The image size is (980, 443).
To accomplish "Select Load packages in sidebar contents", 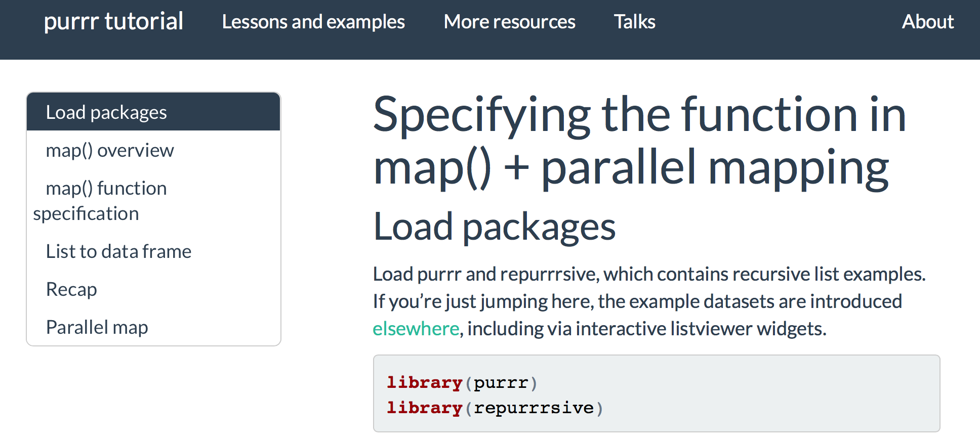I will 106,112.
